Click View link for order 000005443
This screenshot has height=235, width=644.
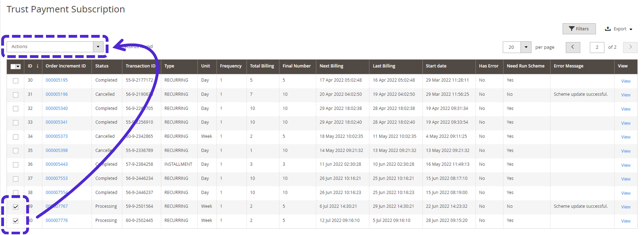pos(626,165)
